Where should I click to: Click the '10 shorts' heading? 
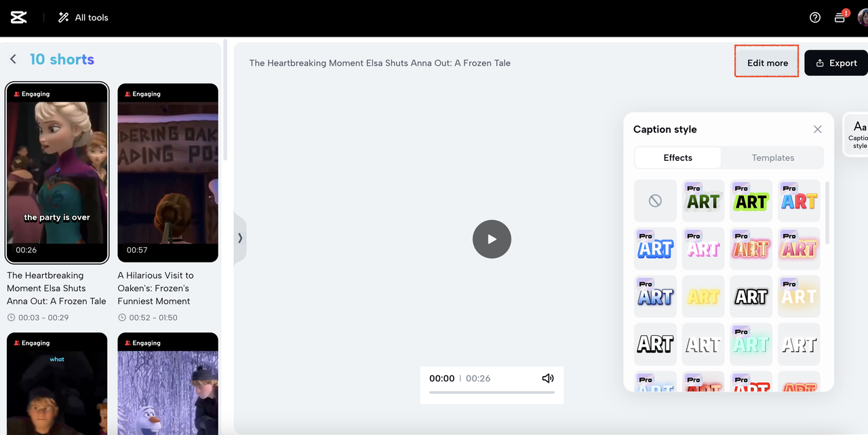click(x=62, y=60)
